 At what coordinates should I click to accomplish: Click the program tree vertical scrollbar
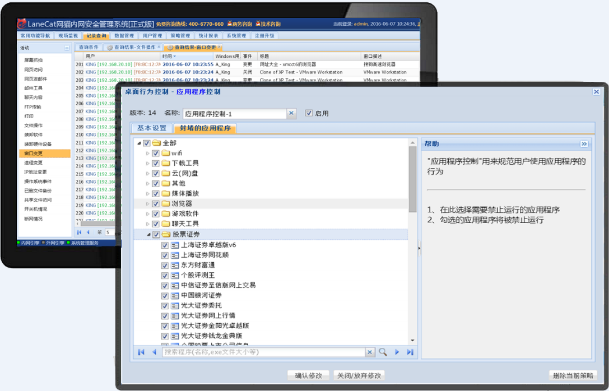point(412,179)
